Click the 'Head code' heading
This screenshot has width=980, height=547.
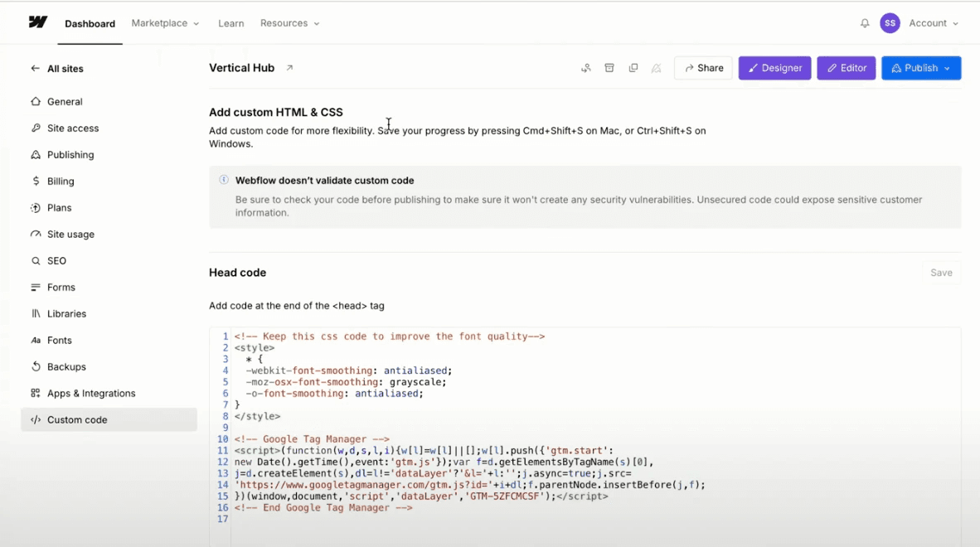[x=237, y=272]
